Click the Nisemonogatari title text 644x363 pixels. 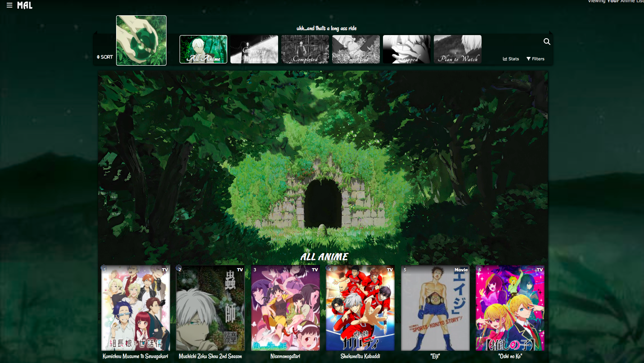pyautogui.click(x=285, y=356)
